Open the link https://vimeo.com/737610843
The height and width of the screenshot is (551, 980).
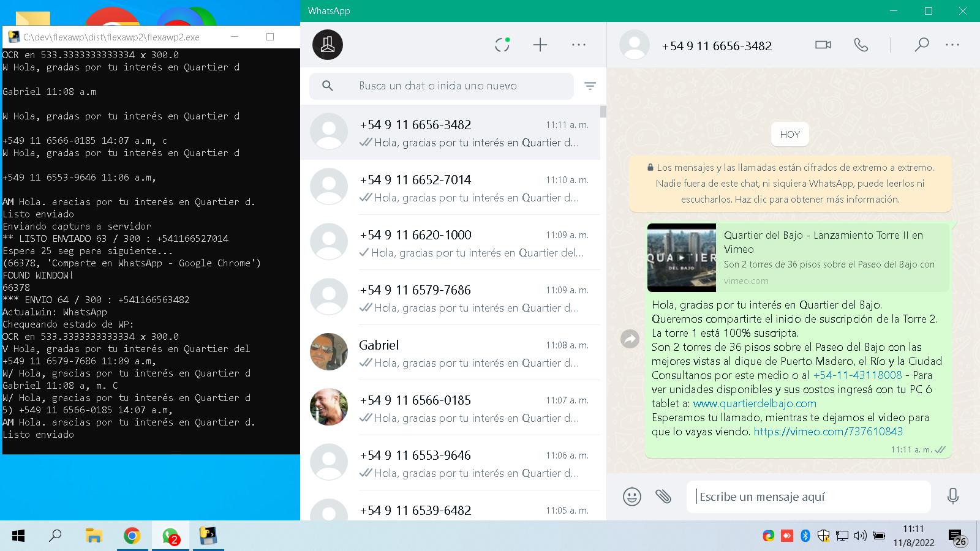(828, 432)
